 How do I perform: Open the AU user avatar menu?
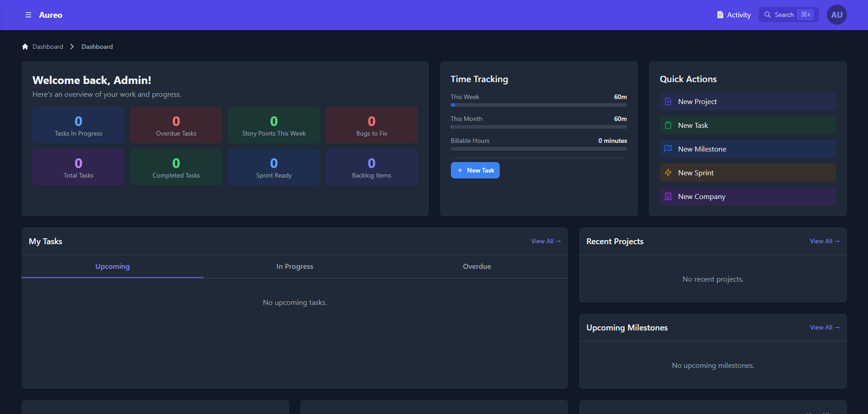pyautogui.click(x=837, y=15)
